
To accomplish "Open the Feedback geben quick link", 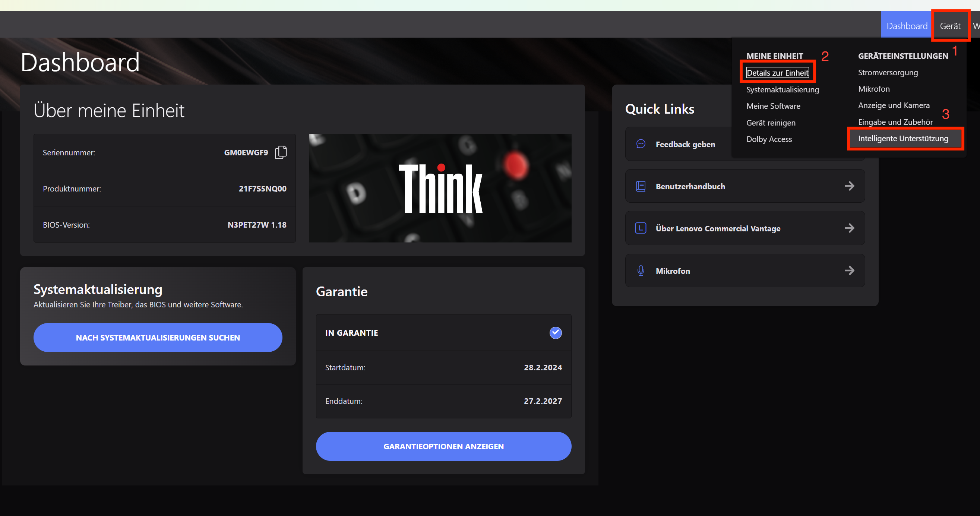I will coord(685,145).
